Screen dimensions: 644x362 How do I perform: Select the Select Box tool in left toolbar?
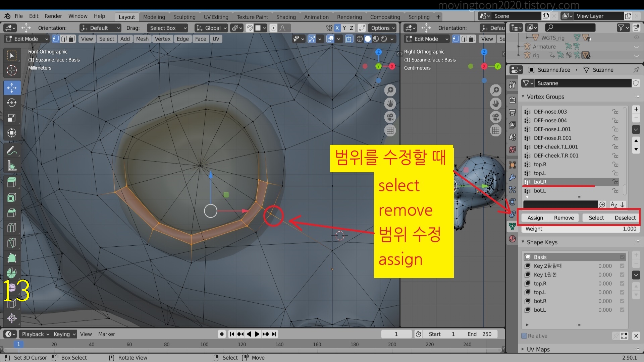(x=12, y=55)
